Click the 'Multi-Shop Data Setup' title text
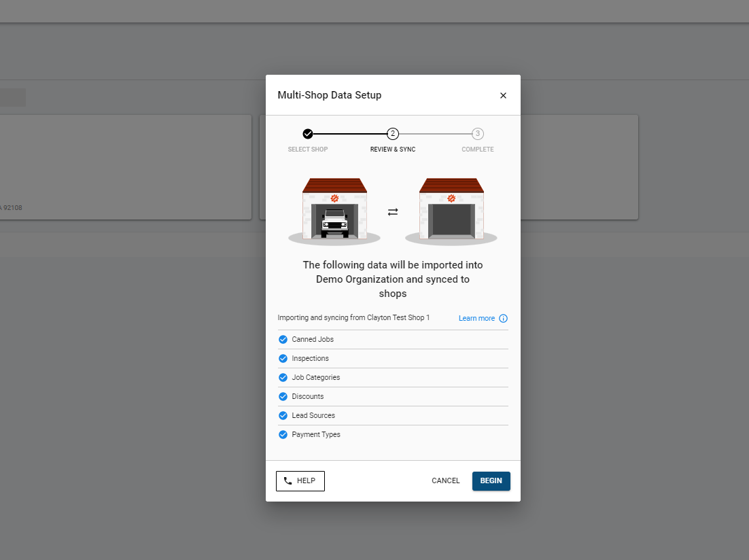 [330, 95]
